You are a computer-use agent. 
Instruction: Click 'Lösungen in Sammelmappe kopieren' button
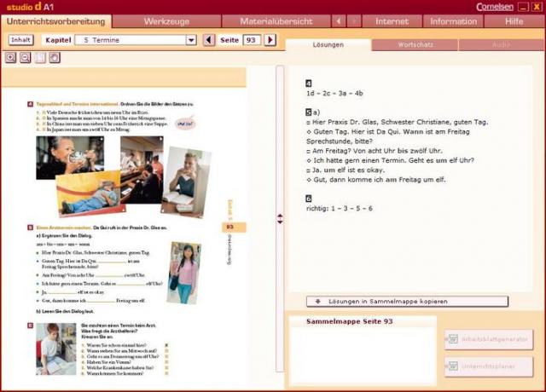point(407,302)
